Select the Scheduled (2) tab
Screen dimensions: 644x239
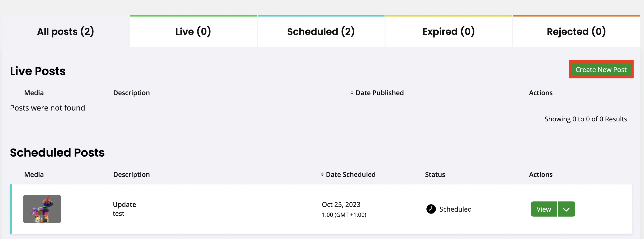321,31
